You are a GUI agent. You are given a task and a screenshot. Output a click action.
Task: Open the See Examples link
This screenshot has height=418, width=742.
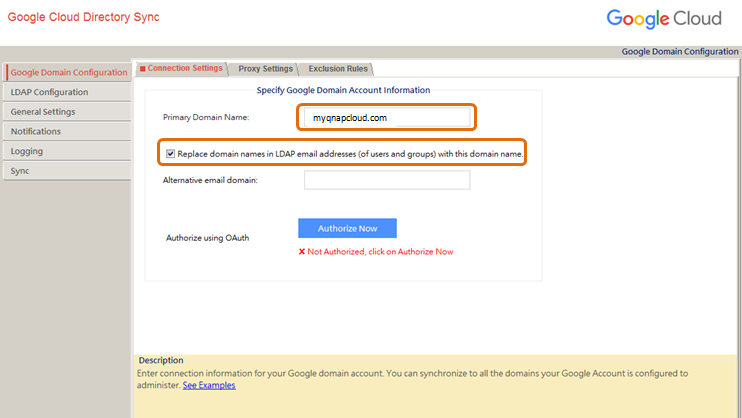pyautogui.click(x=209, y=385)
